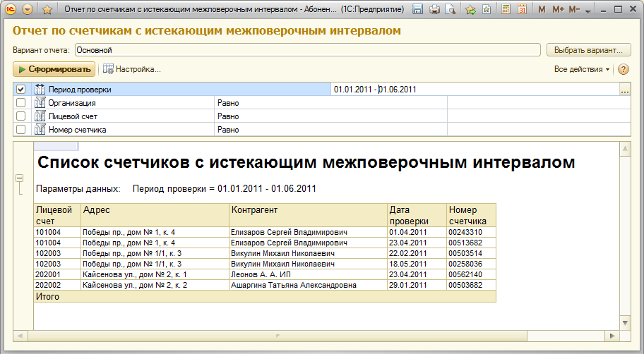
Task: Open the Все действия dropdown menu
Action: pyautogui.click(x=583, y=69)
